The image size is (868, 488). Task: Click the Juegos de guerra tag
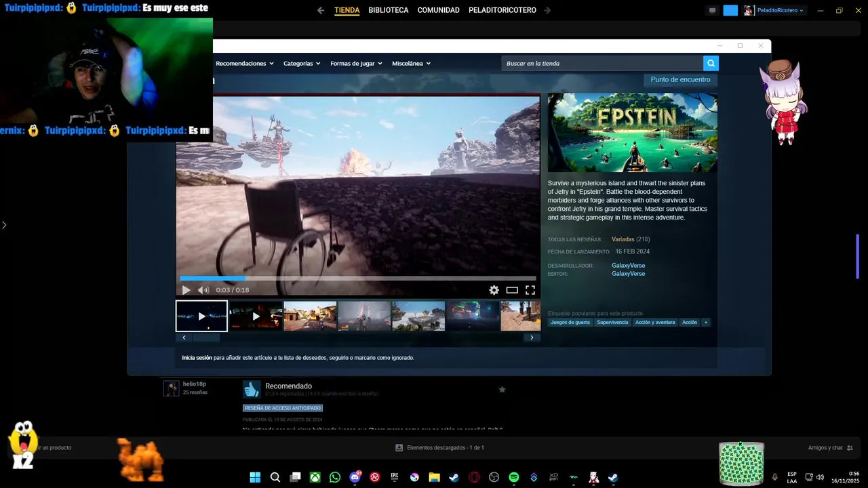click(570, 323)
